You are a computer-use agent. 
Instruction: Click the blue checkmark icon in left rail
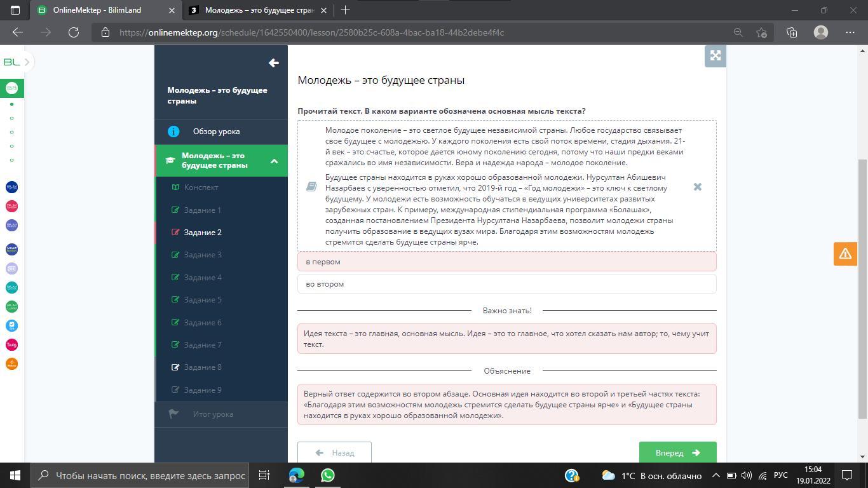click(11, 325)
